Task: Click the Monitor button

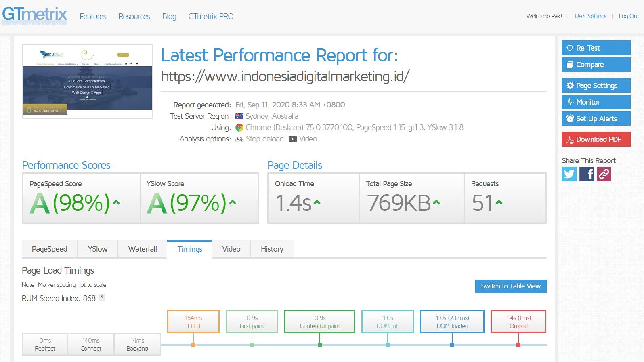Action: (596, 102)
